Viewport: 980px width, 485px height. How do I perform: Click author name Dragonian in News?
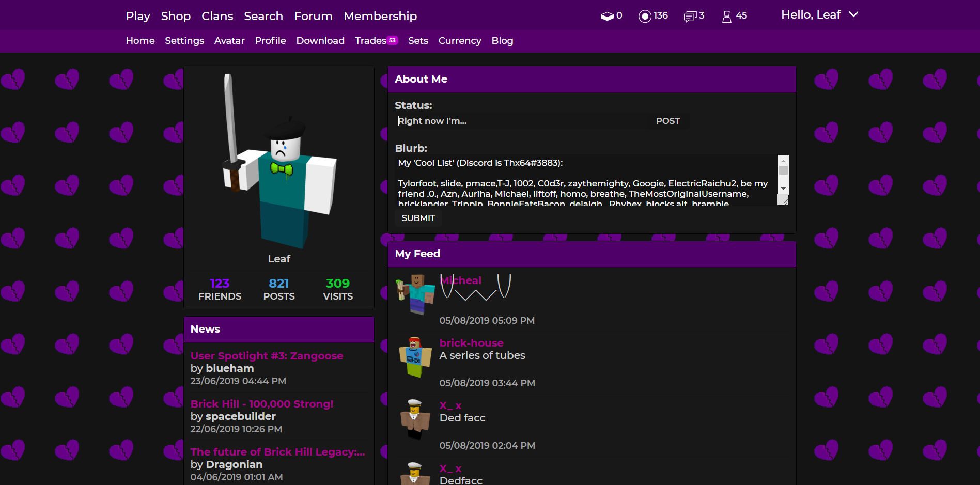(234, 464)
